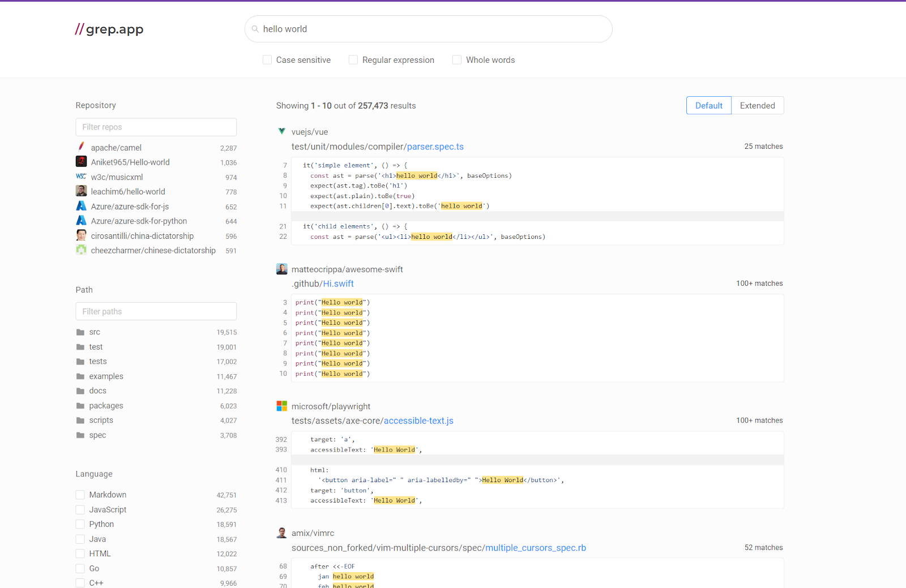Switch to the Default results view
Image resolution: width=906 pixels, height=588 pixels.
[x=709, y=105]
